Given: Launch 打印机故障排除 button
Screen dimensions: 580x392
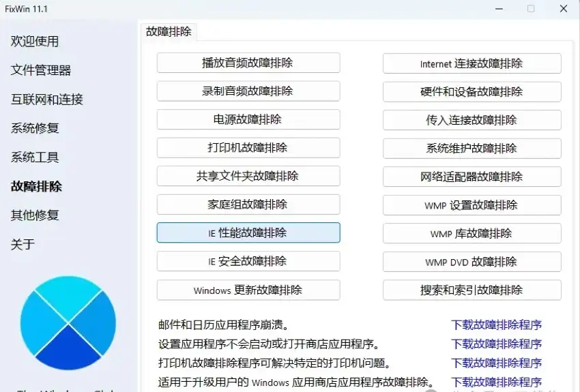Looking at the screenshot, I should coord(248,148).
